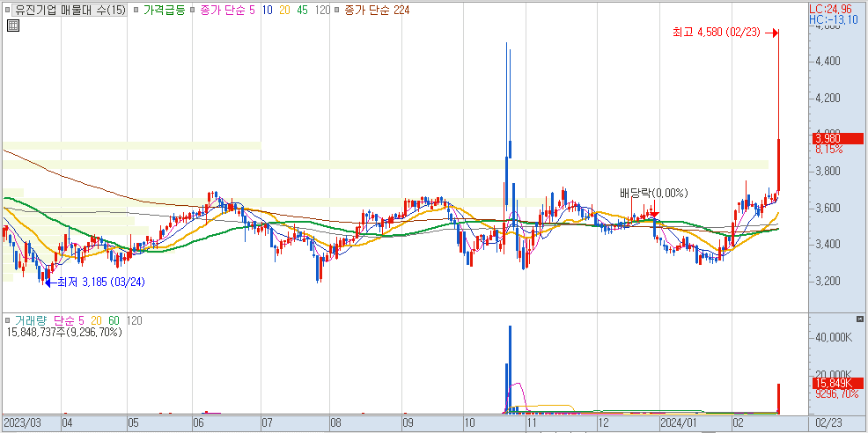Click the 08 month label on date axis
The width and height of the screenshot is (868, 433).
335,422
